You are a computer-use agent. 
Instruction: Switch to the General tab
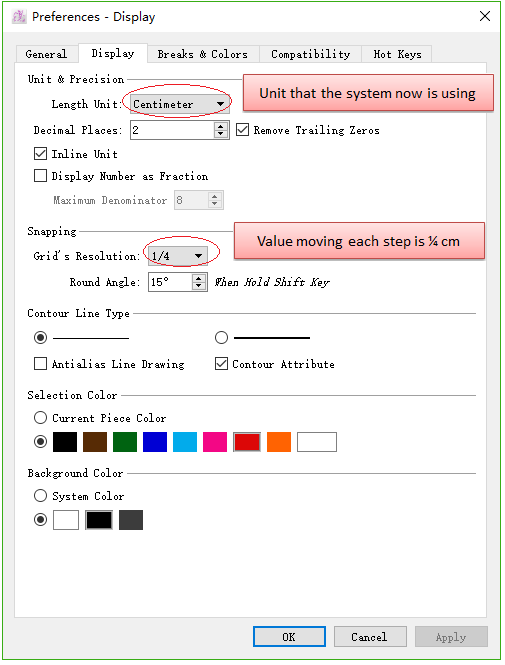pyautogui.click(x=46, y=54)
